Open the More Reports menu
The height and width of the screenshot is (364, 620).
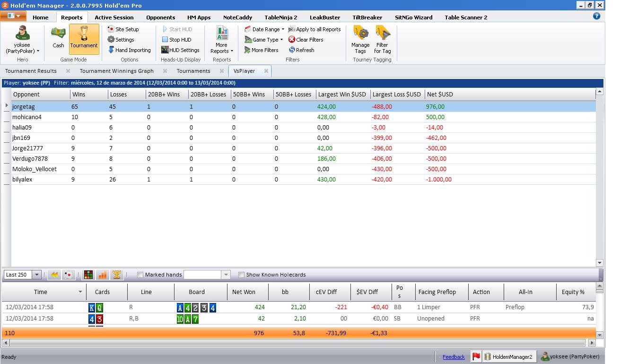coord(222,40)
